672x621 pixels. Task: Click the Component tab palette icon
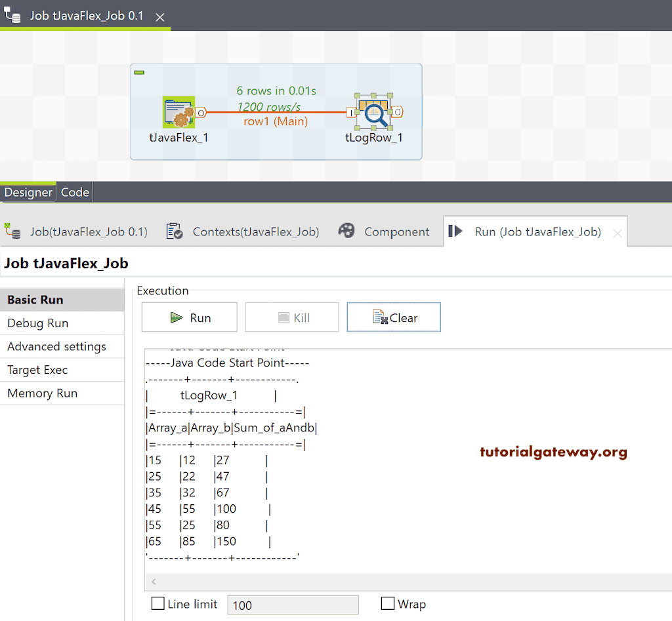tap(346, 230)
